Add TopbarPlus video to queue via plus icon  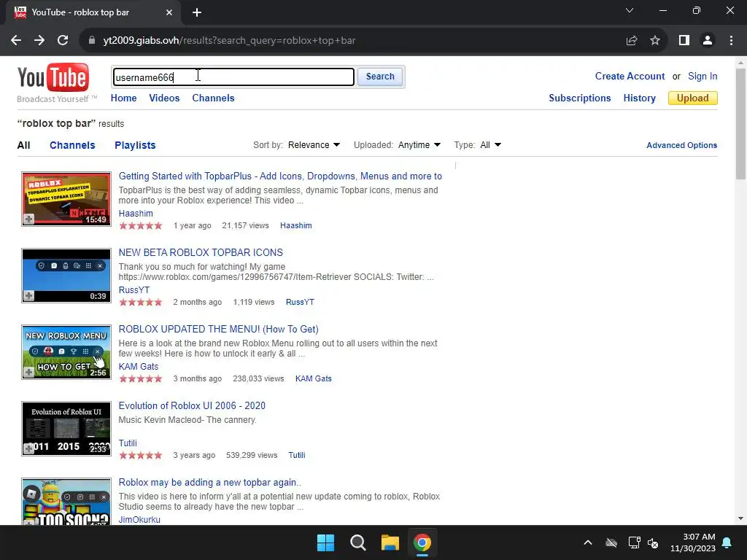coord(28,219)
